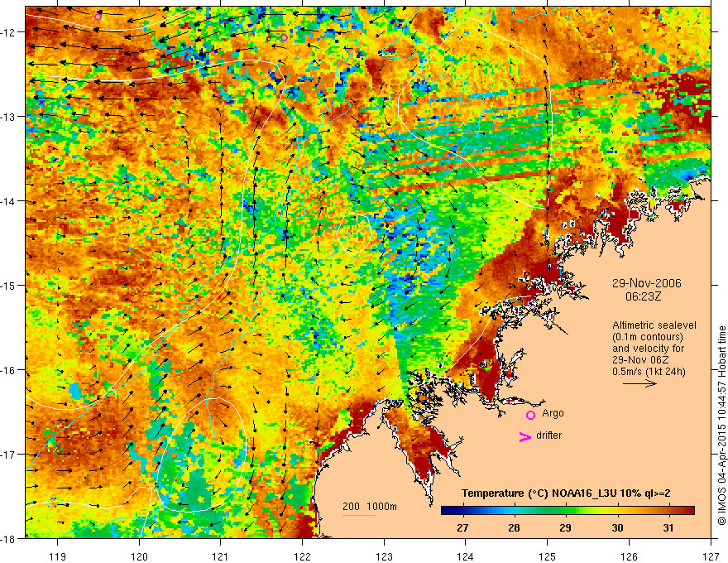Viewport: 728px width, 563px height.
Task: Click the magenta drifter legend symbol
Action: pyautogui.click(x=524, y=436)
